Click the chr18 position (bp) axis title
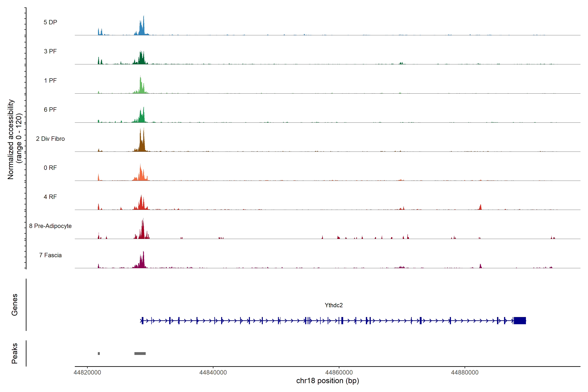588x392 pixels. pos(327,381)
